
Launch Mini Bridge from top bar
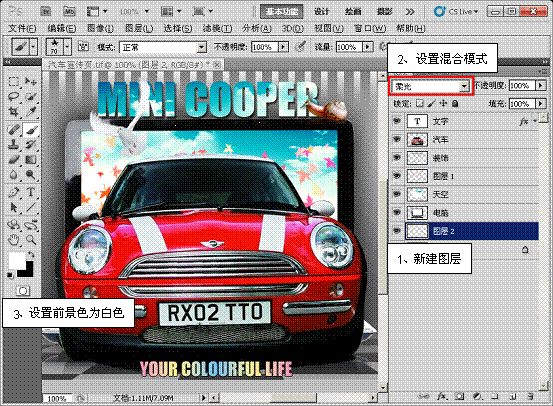pos(69,12)
